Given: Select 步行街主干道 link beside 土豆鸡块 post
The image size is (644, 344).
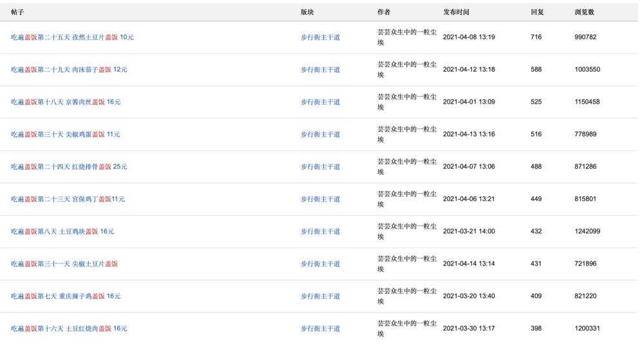Looking at the screenshot, I should [320, 231].
